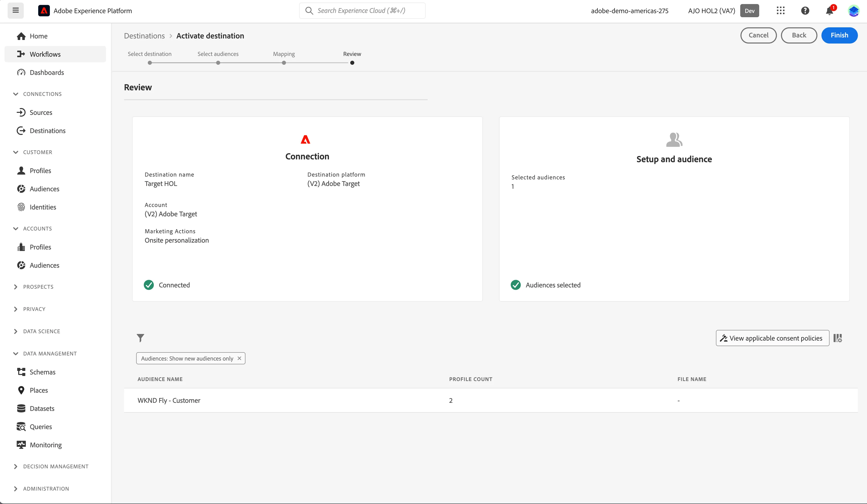Open notifications bell icon
Screen dimensions: 867x504
pos(829,11)
